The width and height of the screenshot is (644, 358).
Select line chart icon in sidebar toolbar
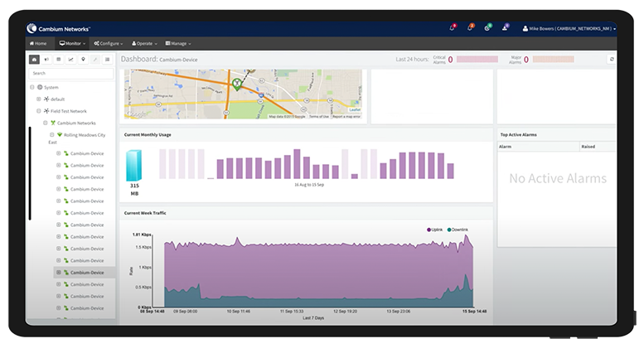70,60
